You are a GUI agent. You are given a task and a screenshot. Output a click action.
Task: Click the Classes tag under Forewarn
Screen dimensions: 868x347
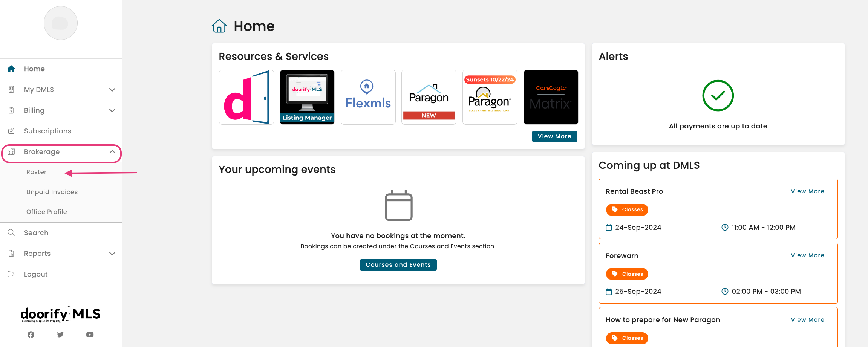pos(627,274)
